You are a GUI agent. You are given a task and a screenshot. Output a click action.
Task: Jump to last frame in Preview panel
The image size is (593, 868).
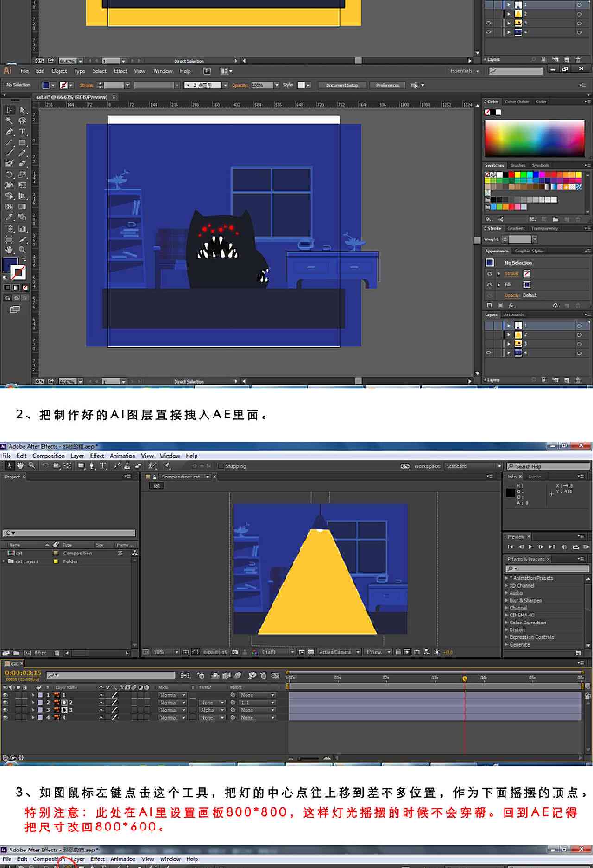(552, 547)
